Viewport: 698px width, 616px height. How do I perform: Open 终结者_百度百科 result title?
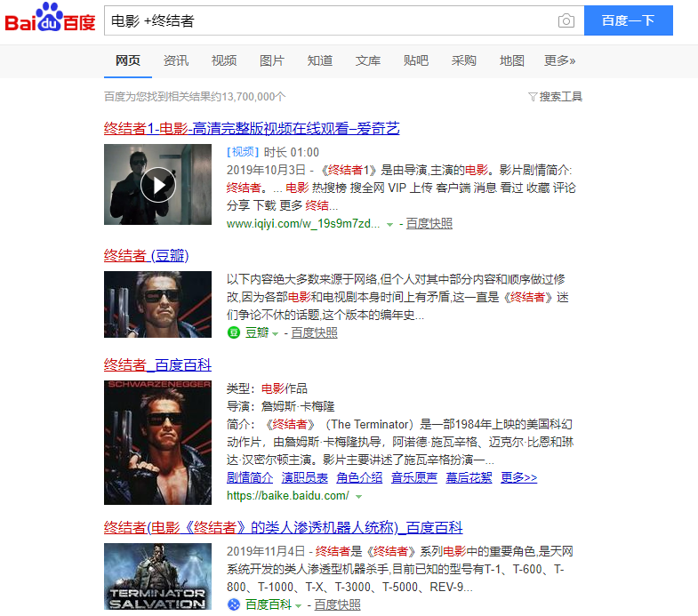click(x=157, y=365)
